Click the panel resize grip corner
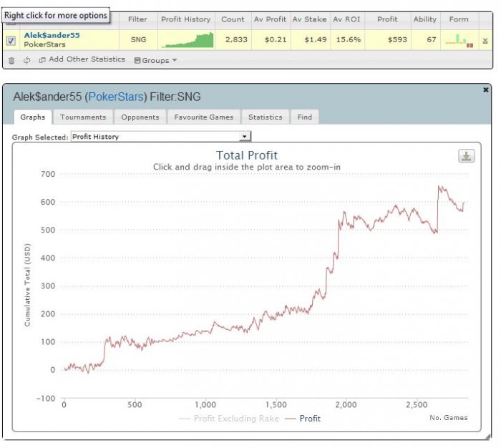The image size is (501, 448). [x=488, y=436]
